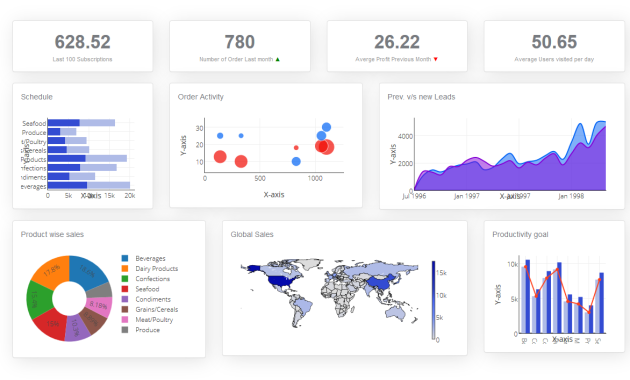The height and width of the screenshot is (380, 630).
Task: Toggle Confections legend label
Action: click(x=153, y=279)
